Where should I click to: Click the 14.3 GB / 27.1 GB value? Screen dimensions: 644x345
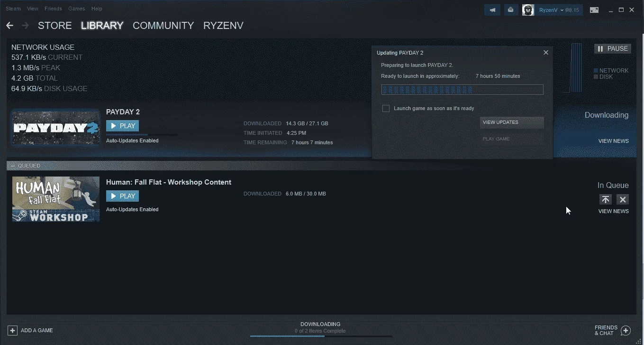click(307, 123)
